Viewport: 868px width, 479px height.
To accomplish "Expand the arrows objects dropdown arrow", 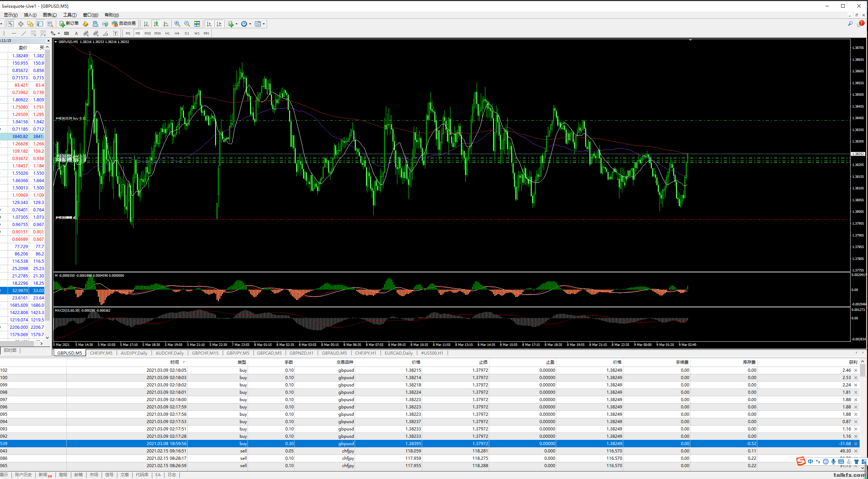I will [59, 34].
